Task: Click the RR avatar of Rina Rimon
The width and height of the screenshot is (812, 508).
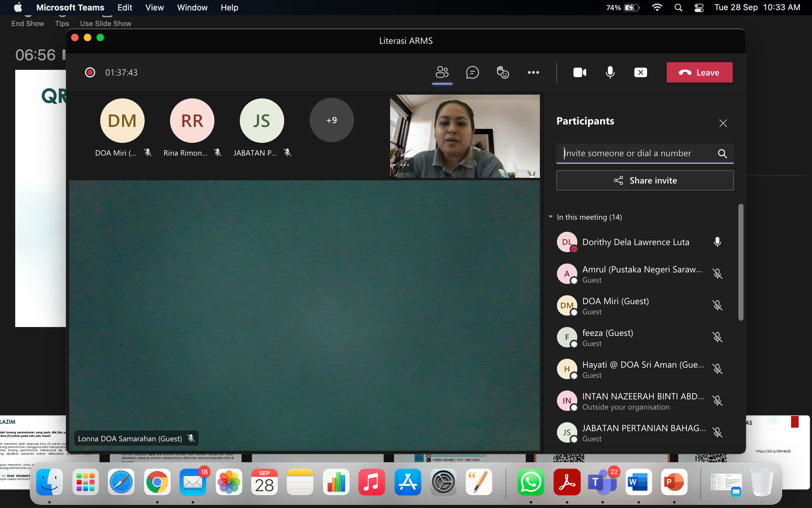Action: pyautogui.click(x=192, y=120)
